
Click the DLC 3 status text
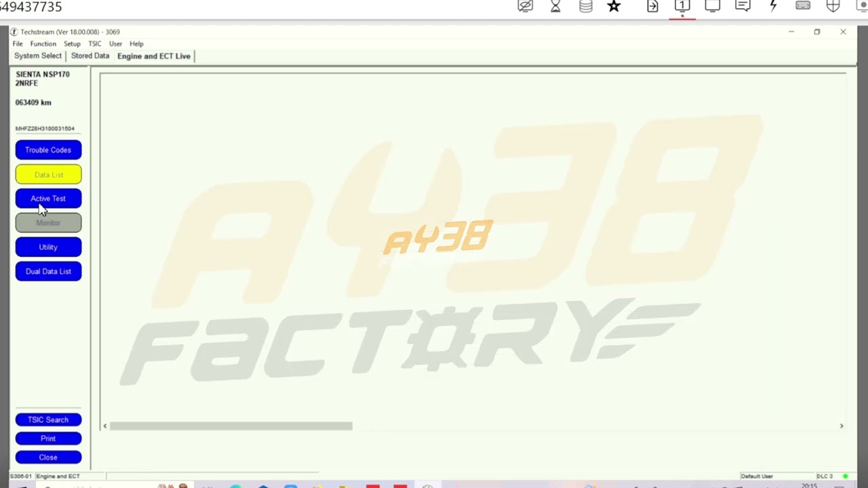(825, 476)
